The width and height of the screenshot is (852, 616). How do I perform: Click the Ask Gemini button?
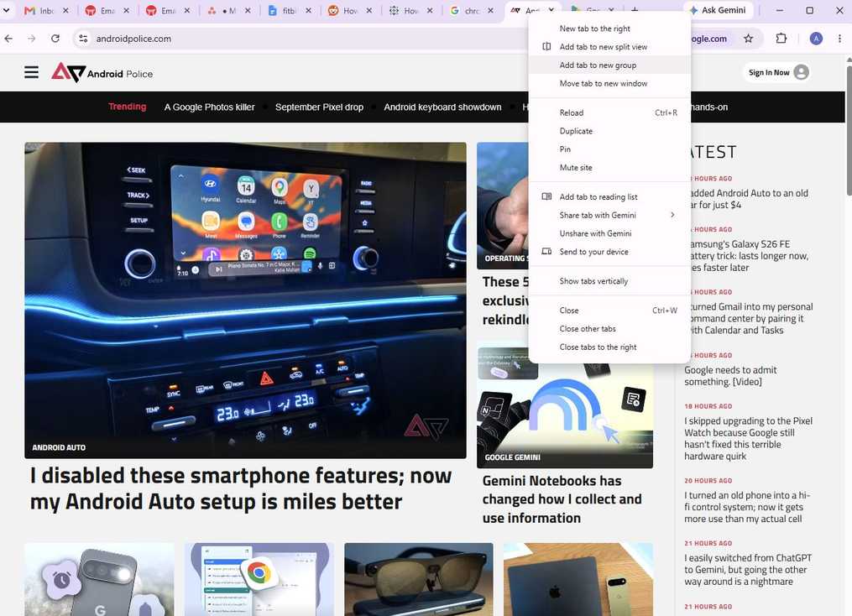[x=717, y=10]
